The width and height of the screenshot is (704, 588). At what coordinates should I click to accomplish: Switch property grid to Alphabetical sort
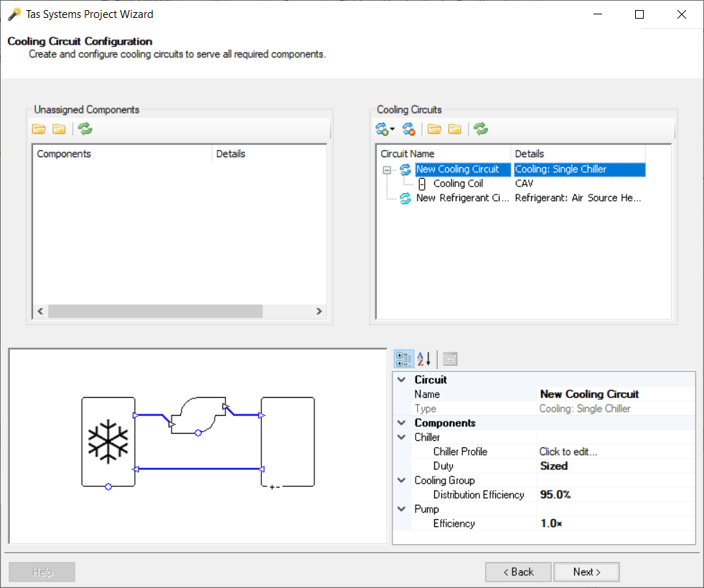tap(424, 359)
